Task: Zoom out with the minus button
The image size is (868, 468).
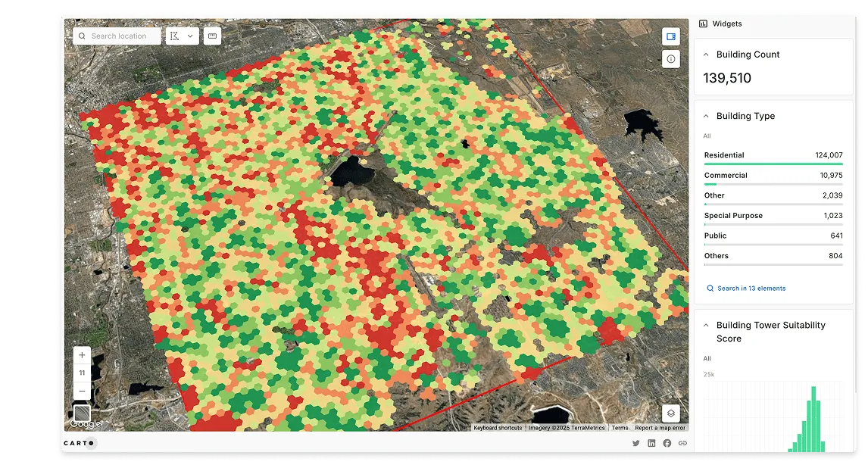Action: 82,391
